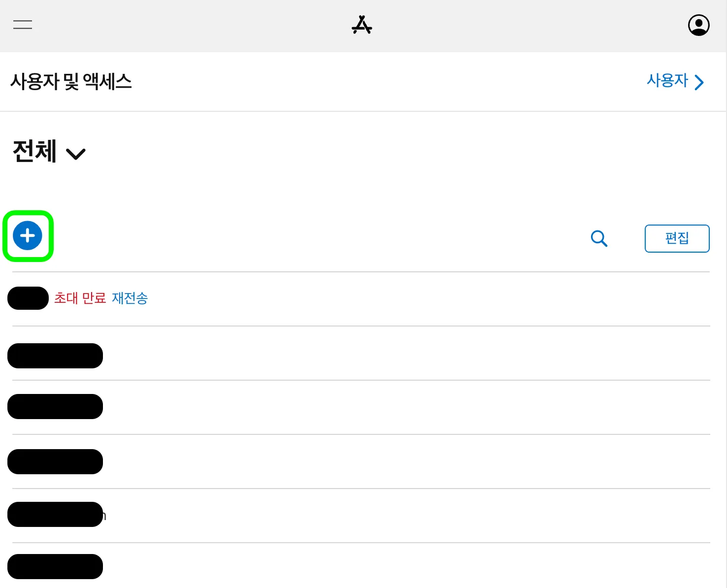Click the App Store Connect logo
This screenshot has height=588, width=727.
pyautogui.click(x=362, y=25)
